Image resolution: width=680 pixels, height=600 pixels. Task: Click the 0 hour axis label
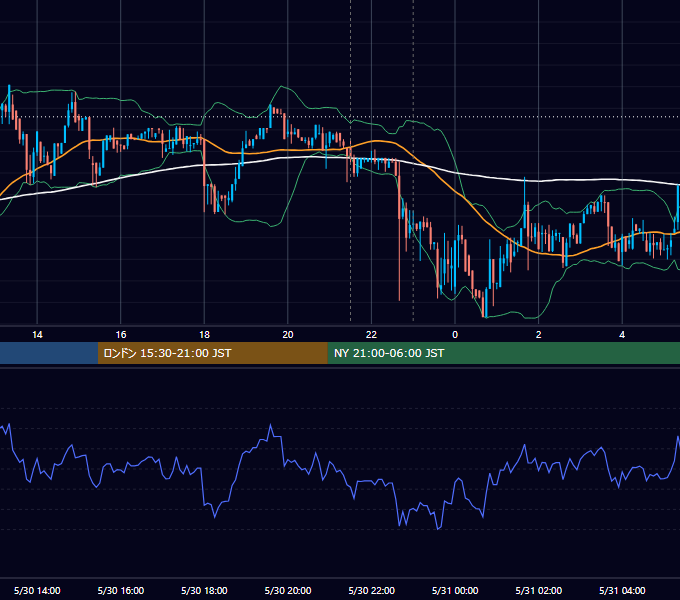pos(455,335)
